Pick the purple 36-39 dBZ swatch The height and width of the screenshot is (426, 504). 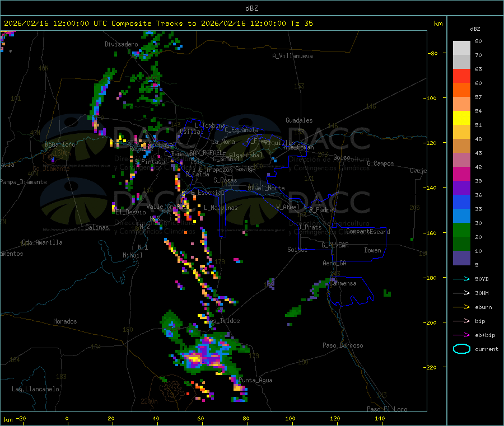coord(461,188)
